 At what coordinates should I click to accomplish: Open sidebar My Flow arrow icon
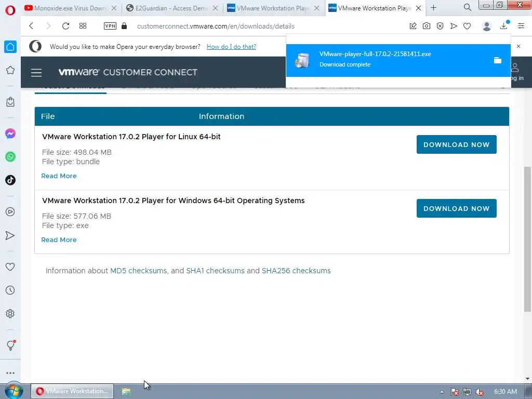coord(10,235)
